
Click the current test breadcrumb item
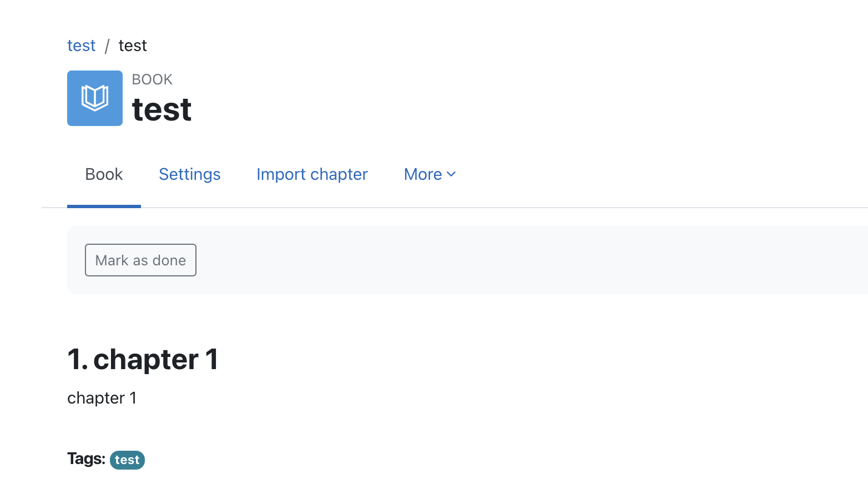pos(133,46)
